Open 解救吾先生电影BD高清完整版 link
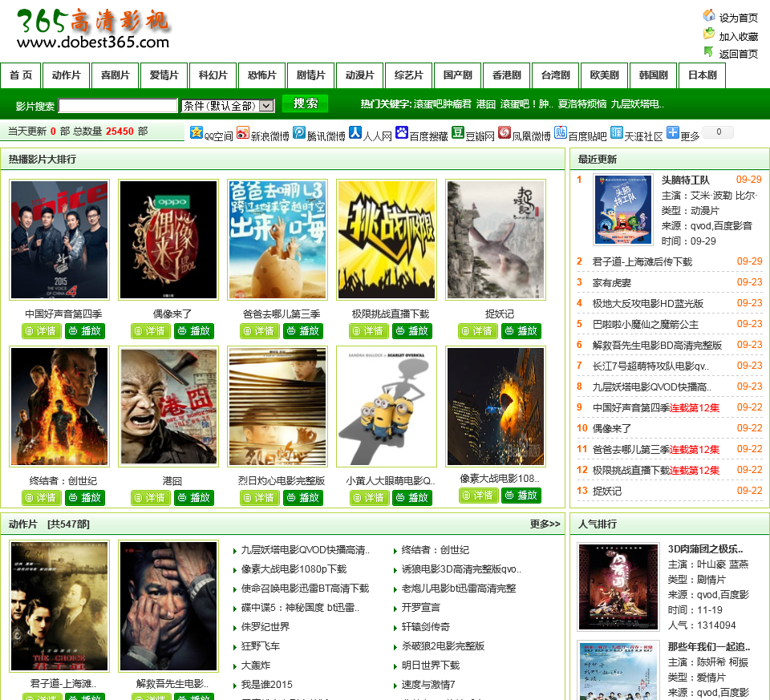Viewport: 770px width, 700px height. (x=657, y=346)
